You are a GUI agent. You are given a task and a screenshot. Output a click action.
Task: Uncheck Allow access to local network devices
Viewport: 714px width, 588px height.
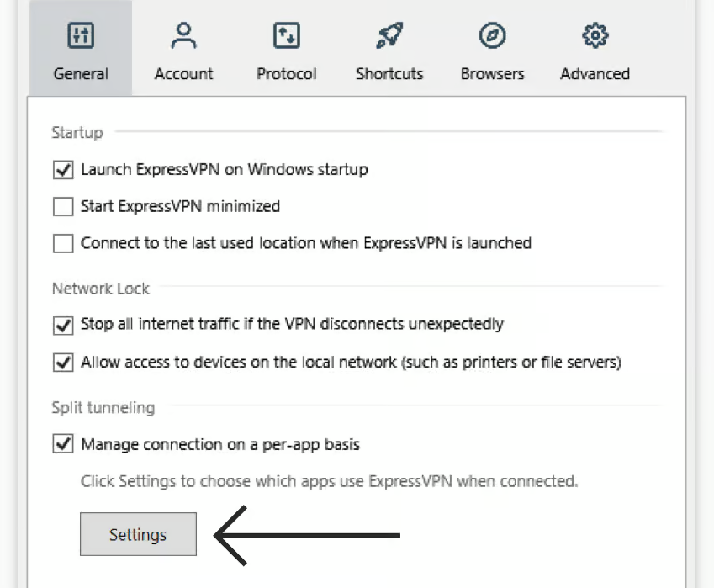click(x=63, y=363)
